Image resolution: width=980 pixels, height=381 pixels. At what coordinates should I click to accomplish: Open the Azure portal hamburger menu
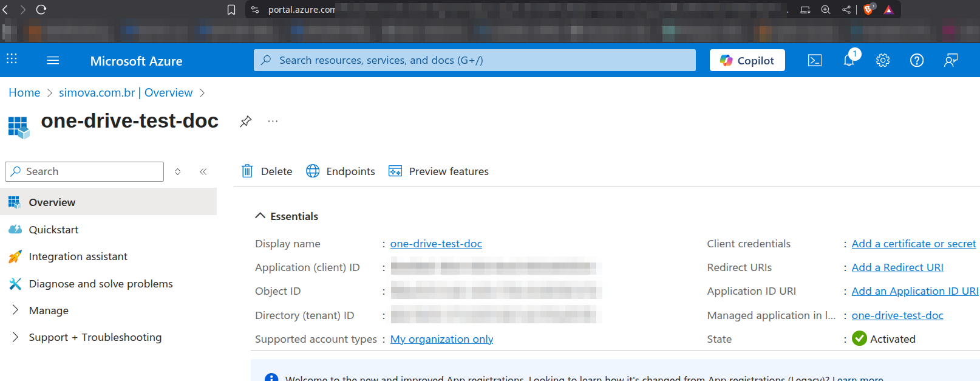pos(53,61)
